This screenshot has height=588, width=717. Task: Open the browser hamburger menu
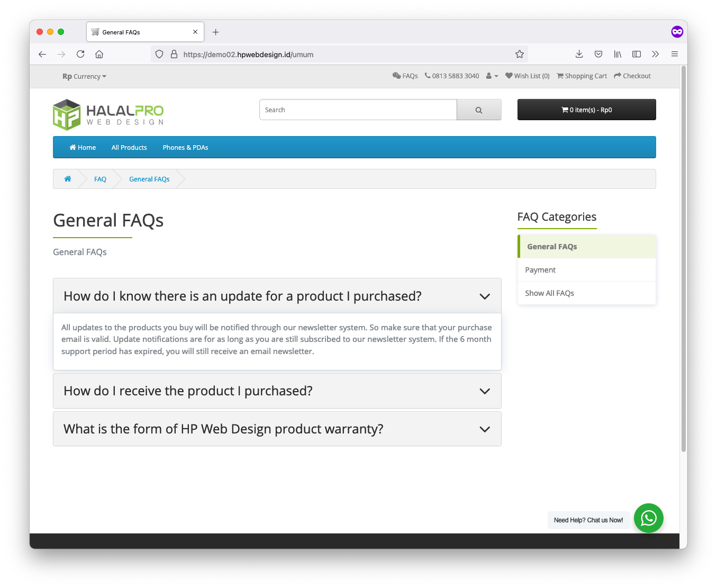[674, 54]
